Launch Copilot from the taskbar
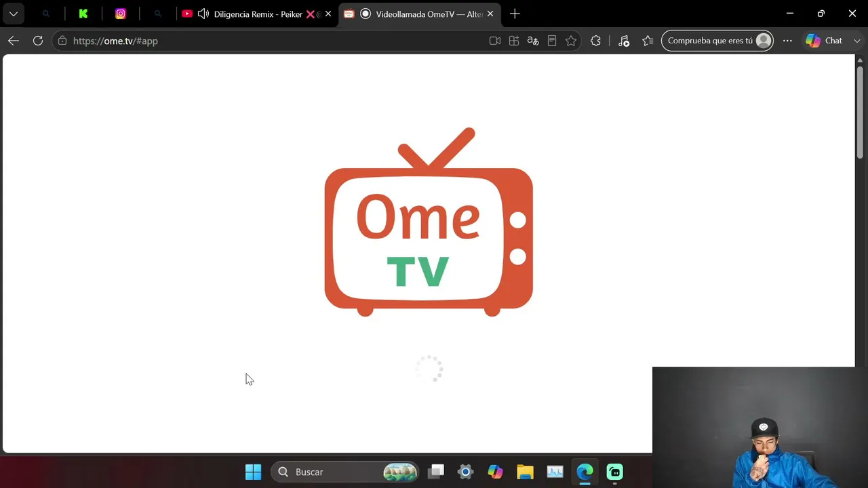Screen dimensions: 868x488 pyautogui.click(x=495, y=472)
